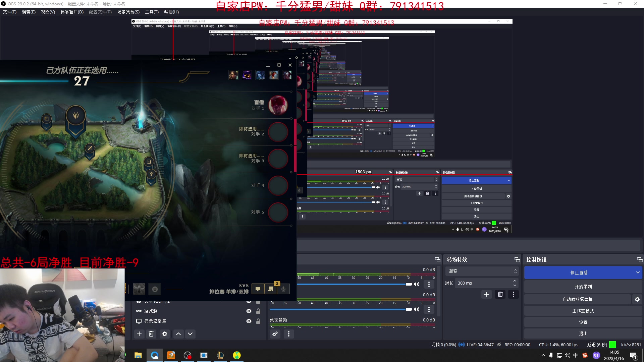Screen dimensions: 644x362
Task: Open League client settings gear
Action: pos(279,65)
